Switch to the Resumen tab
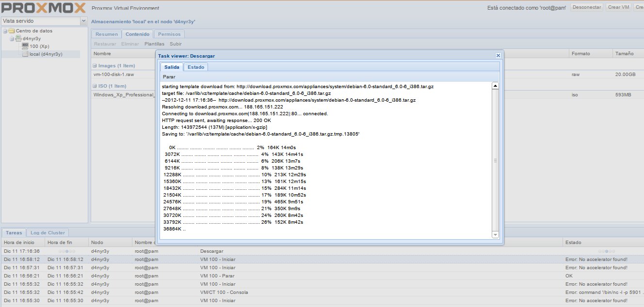 click(106, 34)
